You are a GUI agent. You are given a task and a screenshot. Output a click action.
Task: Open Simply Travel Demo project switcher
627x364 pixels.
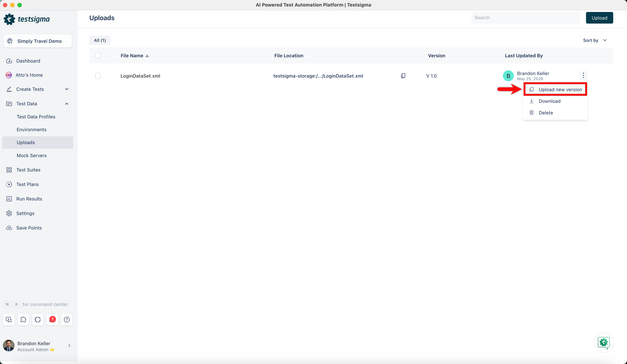(38, 41)
